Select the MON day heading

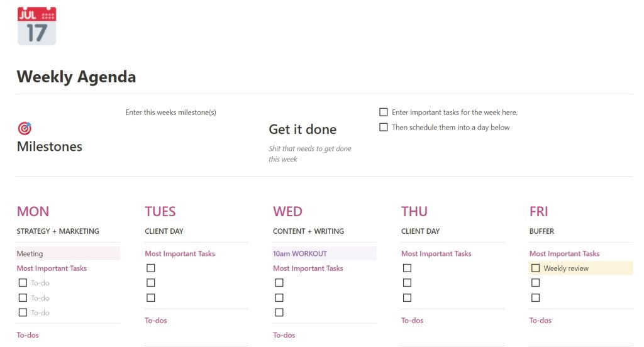(x=33, y=211)
